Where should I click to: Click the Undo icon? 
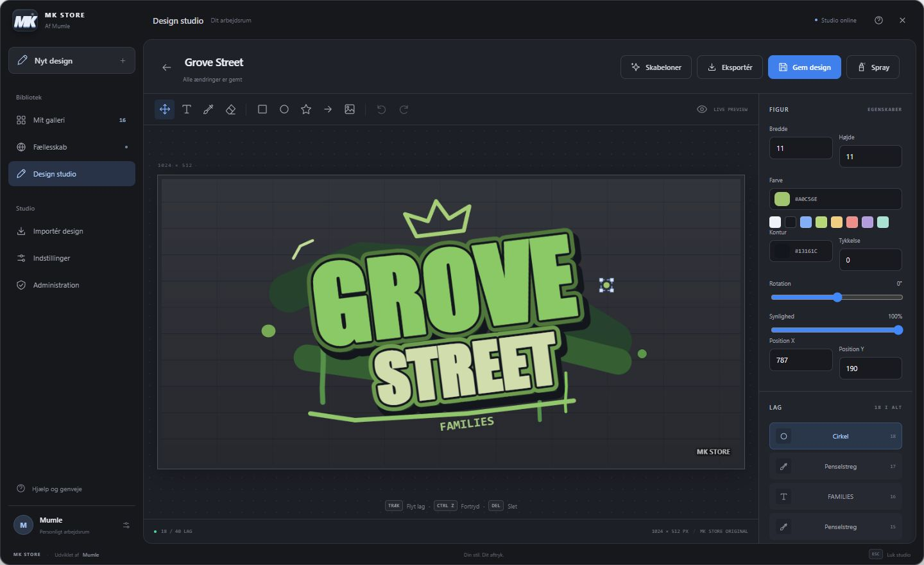[x=381, y=109]
